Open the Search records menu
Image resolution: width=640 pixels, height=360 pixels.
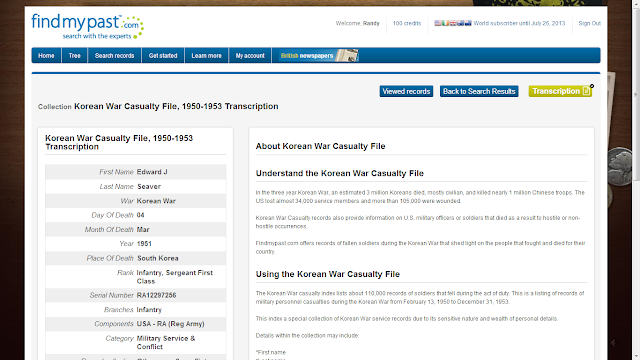[114, 56]
